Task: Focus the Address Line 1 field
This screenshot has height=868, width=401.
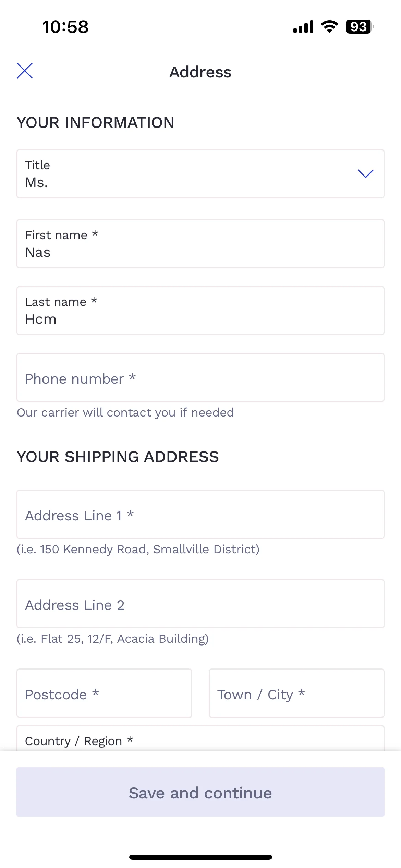Action: click(x=200, y=514)
